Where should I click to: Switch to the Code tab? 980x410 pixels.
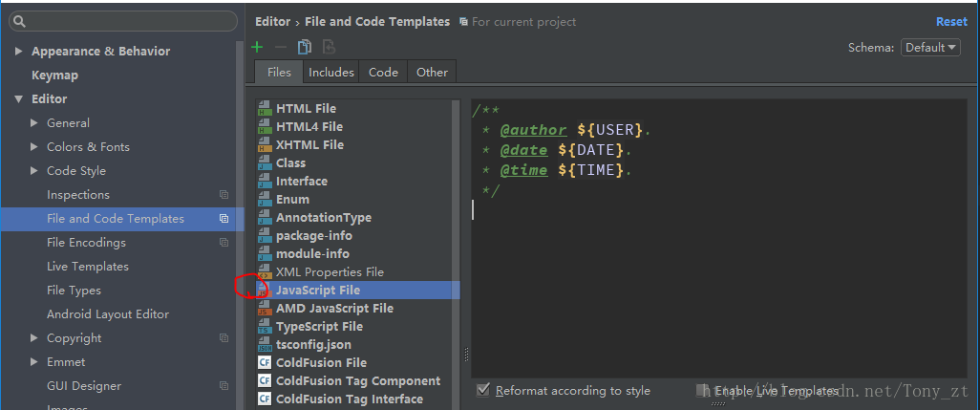[x=383, y=72]
